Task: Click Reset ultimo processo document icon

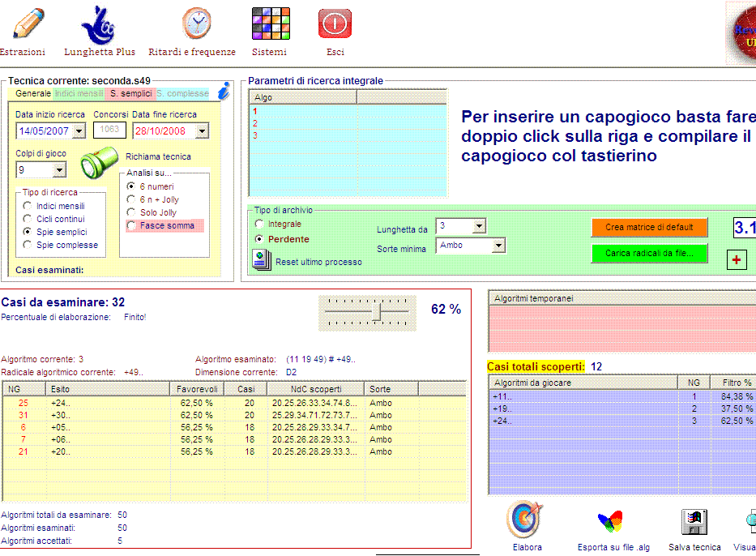Action: [x=262, y=260]
